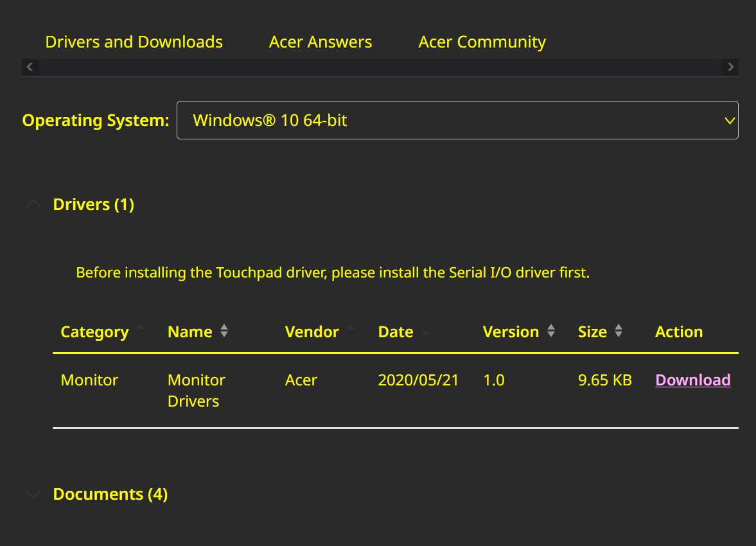Screen dimensions: 756x546
Task: Click the sort arrow beside Vendor
Action: [350, 328]
